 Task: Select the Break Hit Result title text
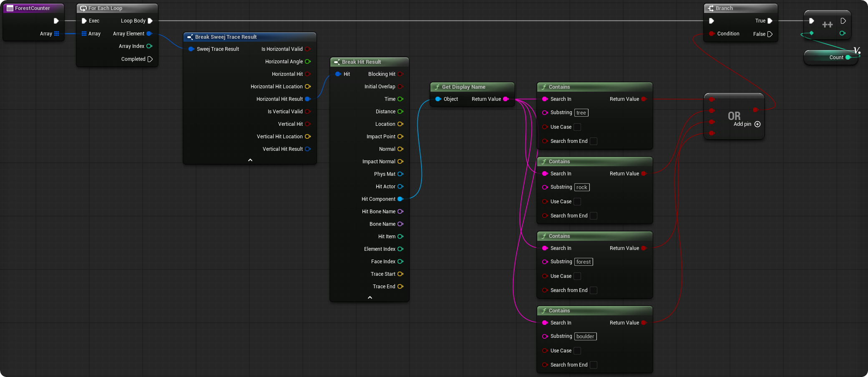362,62
